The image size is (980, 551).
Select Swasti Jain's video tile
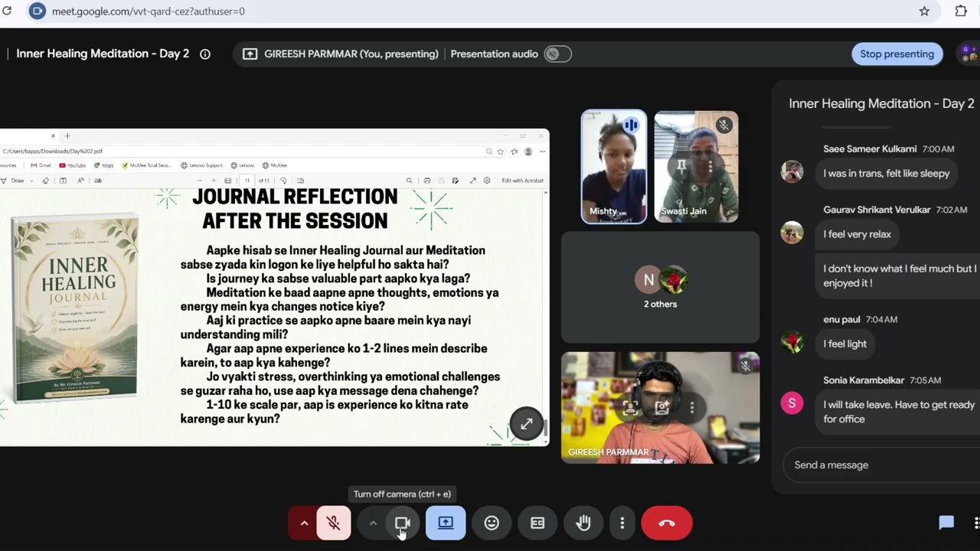(x=696, y=167)
